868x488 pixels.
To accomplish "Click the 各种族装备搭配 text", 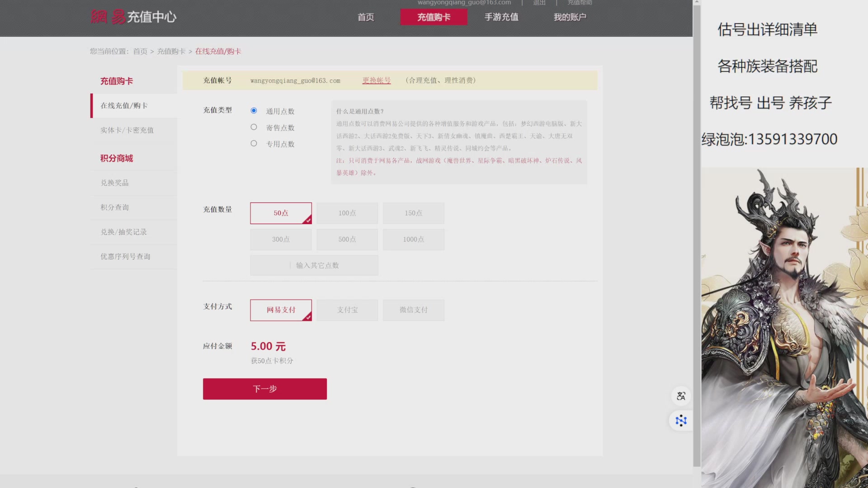I will tap(768, 66).
